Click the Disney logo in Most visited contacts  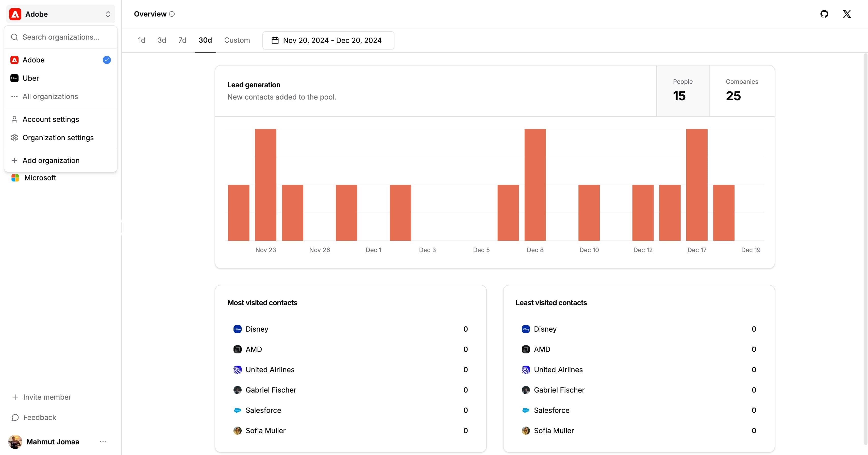pyautogui.click(x=237, y=329)
